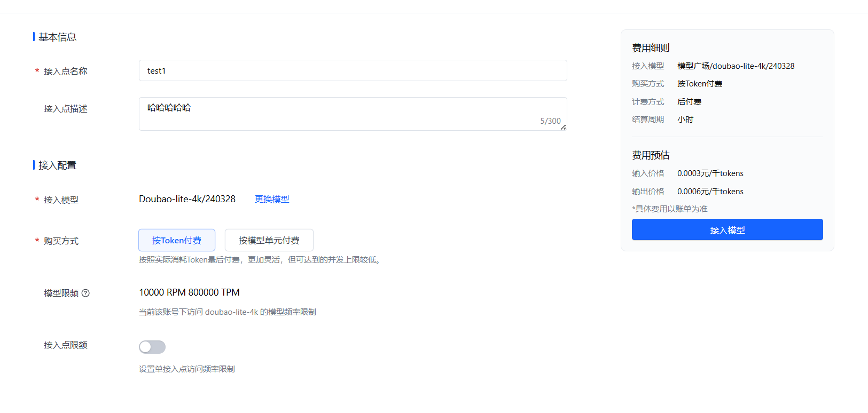Click the 费用预估 heading
Viewport: 868px width, 413px height.
pos(651,155)
